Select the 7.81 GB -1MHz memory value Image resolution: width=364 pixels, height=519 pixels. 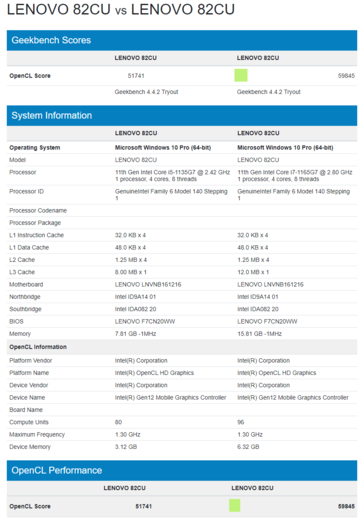tap(135, 334)
